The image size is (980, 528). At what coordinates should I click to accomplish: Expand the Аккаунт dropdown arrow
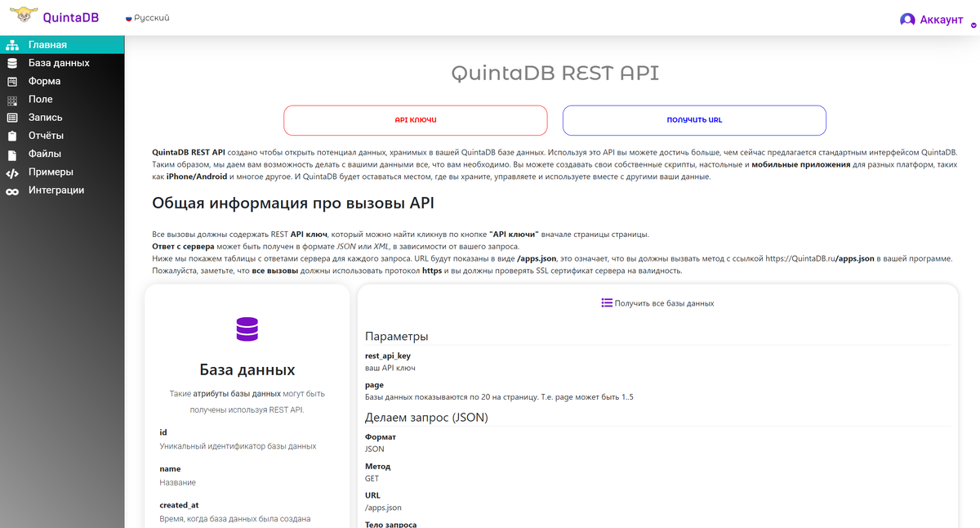pos(973,25)
